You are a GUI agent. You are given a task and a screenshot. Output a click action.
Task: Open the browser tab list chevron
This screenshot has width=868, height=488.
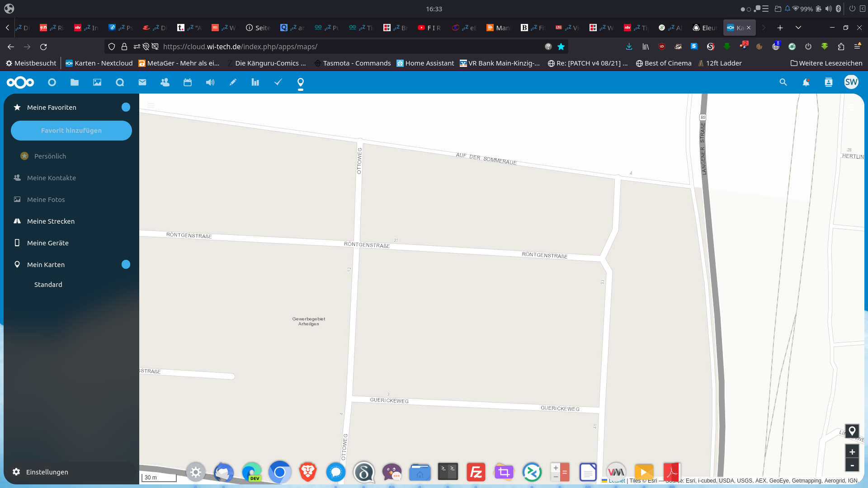(x=798, y=28)
